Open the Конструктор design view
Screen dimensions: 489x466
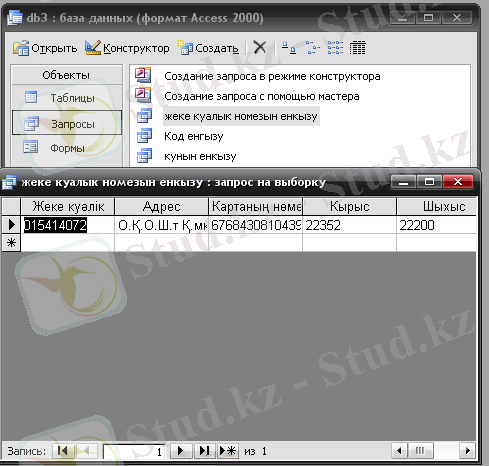127,48
